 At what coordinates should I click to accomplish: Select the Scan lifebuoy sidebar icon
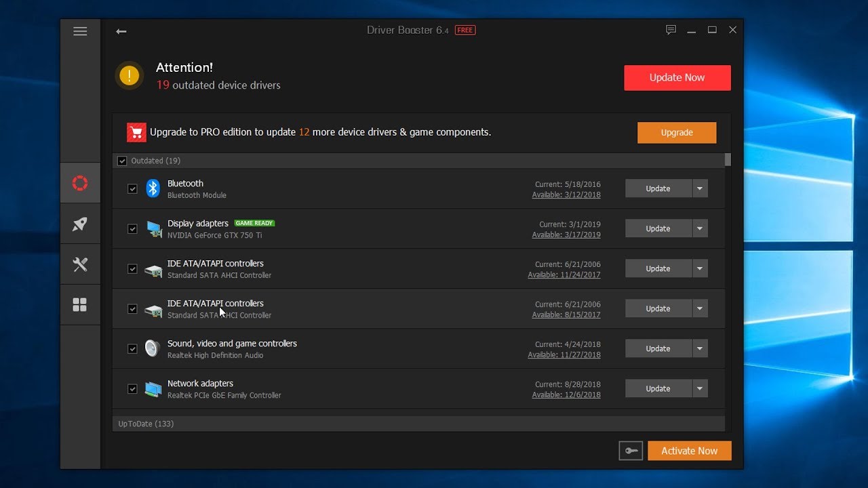(80, 183)
